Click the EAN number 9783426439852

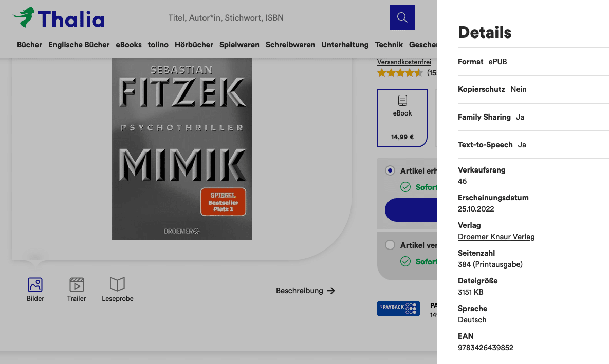point(486,348)
